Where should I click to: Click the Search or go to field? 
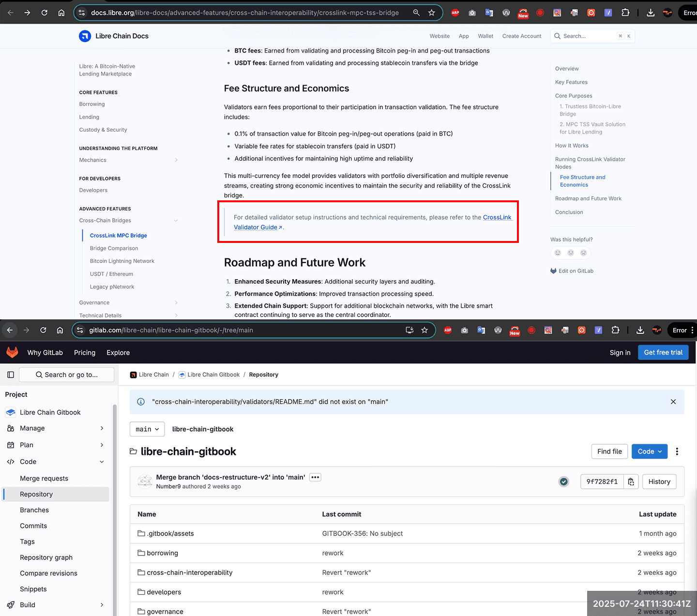point(67,374)
